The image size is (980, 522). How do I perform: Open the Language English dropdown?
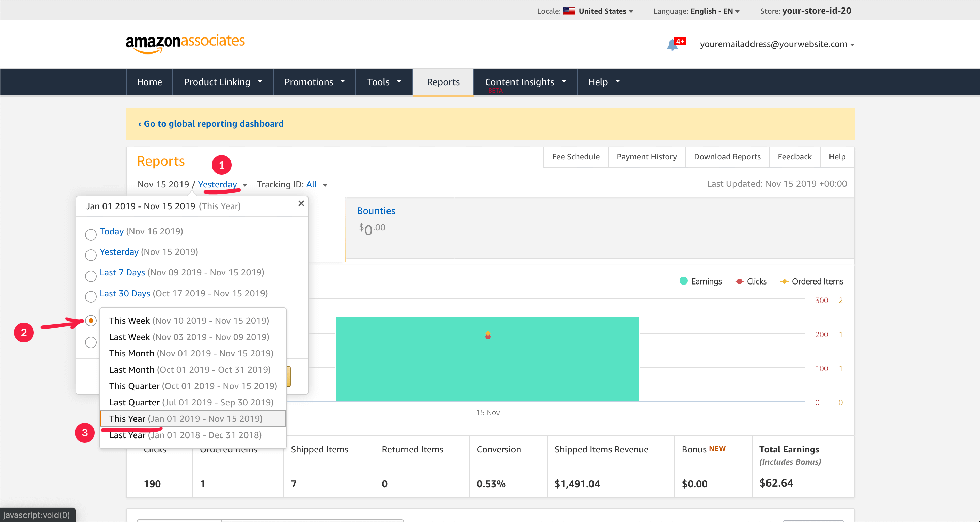click(x=714, y=11)
